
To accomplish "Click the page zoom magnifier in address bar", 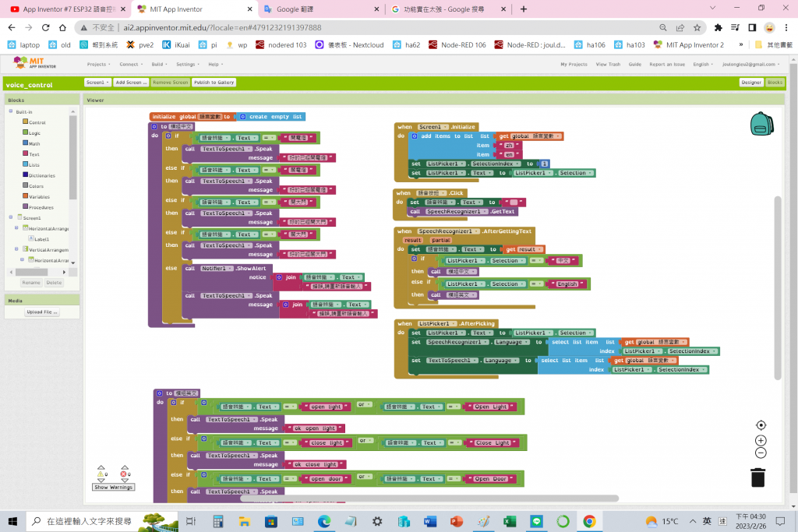I will click(662, 27).
